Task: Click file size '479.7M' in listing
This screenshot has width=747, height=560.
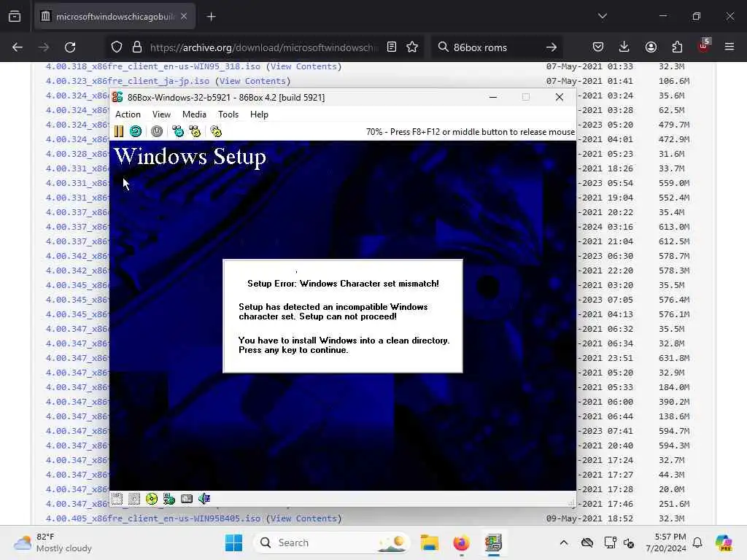Action: (x=674, y=125)
